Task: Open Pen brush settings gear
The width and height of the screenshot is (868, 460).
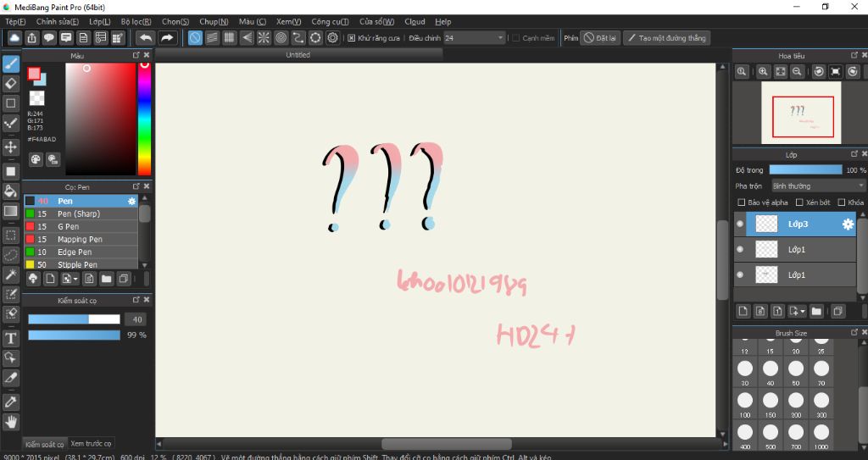Action: pyautogui.click(x=131, y=201)
